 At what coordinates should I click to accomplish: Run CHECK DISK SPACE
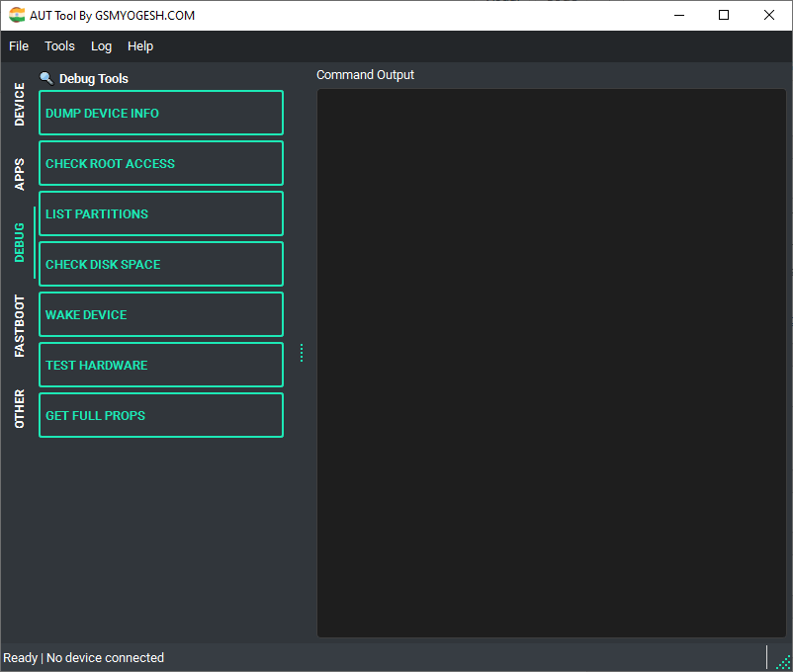click(x=161, y=264)
